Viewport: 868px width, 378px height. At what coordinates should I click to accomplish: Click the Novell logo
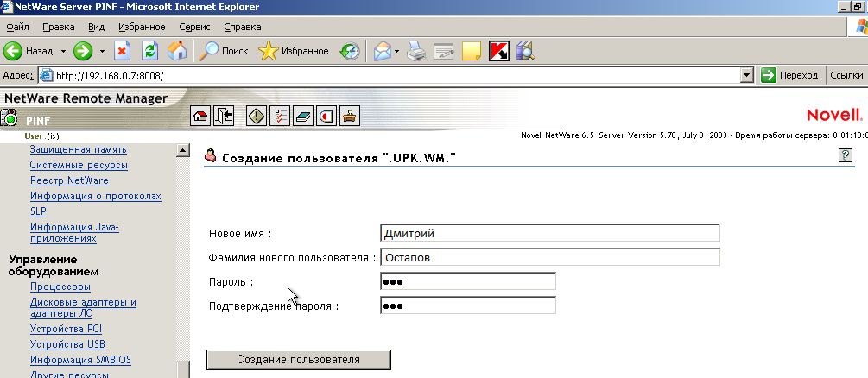pyautogui.click(x=834, y=115)
